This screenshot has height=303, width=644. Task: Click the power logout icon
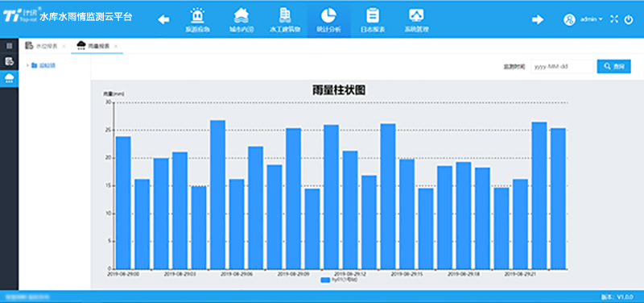[x=629, y=19]
